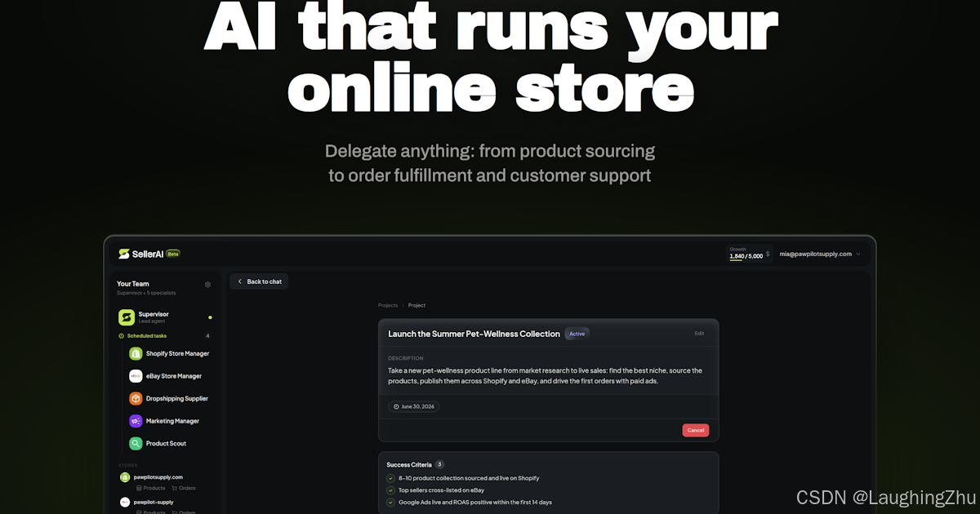Open Products under pawpilotsupply.com store
This screenshot has height=514, width=980.
[151, 489]
